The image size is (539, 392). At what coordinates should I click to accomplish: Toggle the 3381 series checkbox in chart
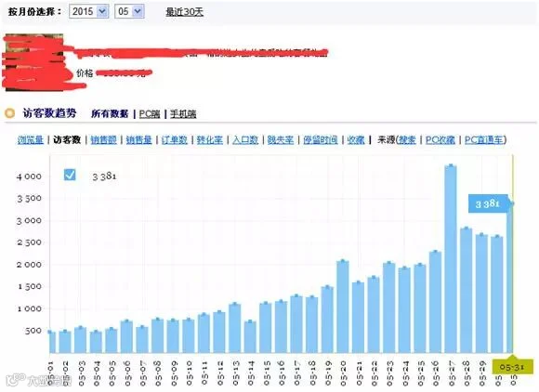(x=70, y=175)
